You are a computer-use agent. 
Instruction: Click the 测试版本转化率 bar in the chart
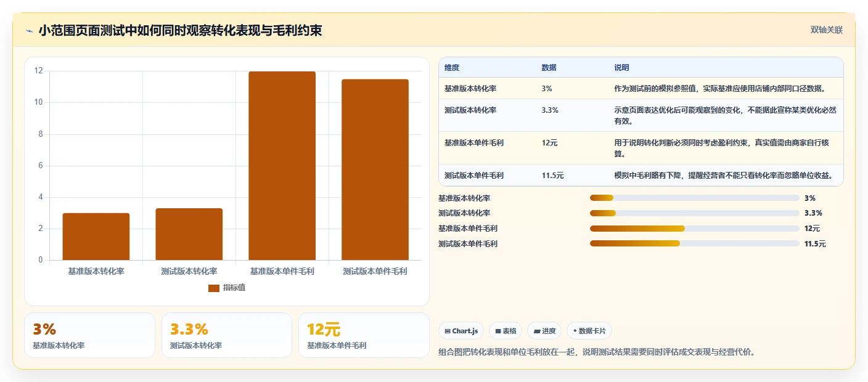coord(189,234)
